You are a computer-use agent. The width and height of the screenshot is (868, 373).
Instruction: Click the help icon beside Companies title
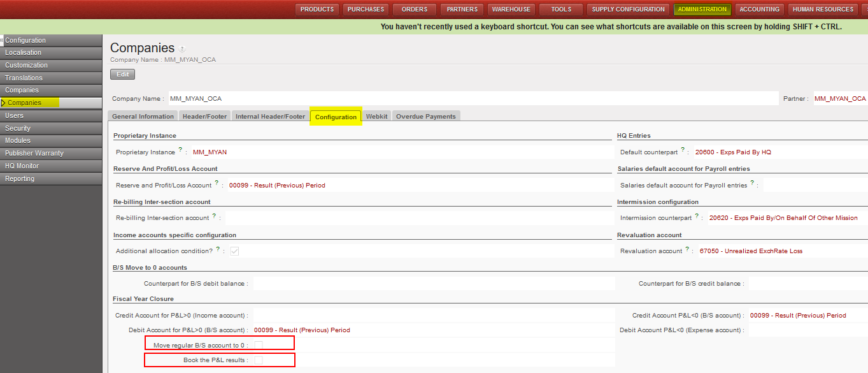[182, 49]
